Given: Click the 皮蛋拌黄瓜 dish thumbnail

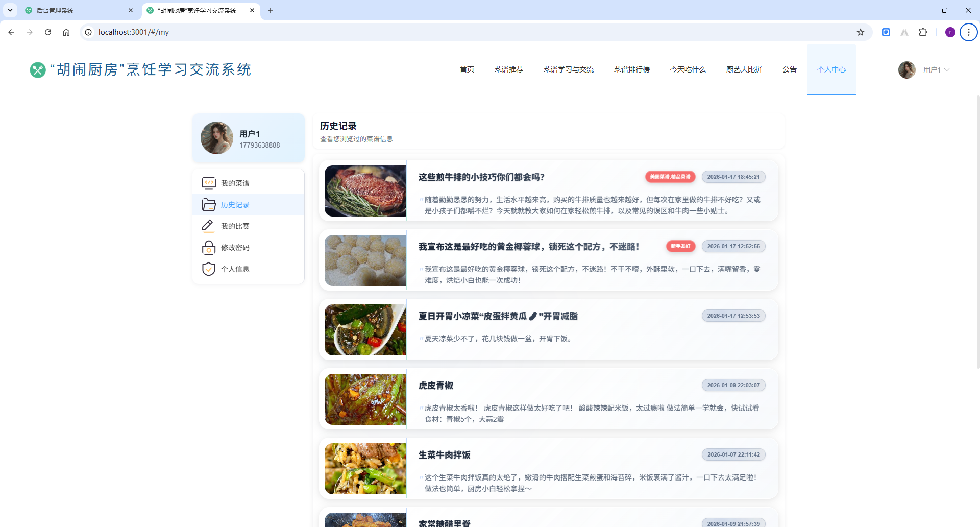Looking at the screenshot, I should tap(365, 330).
